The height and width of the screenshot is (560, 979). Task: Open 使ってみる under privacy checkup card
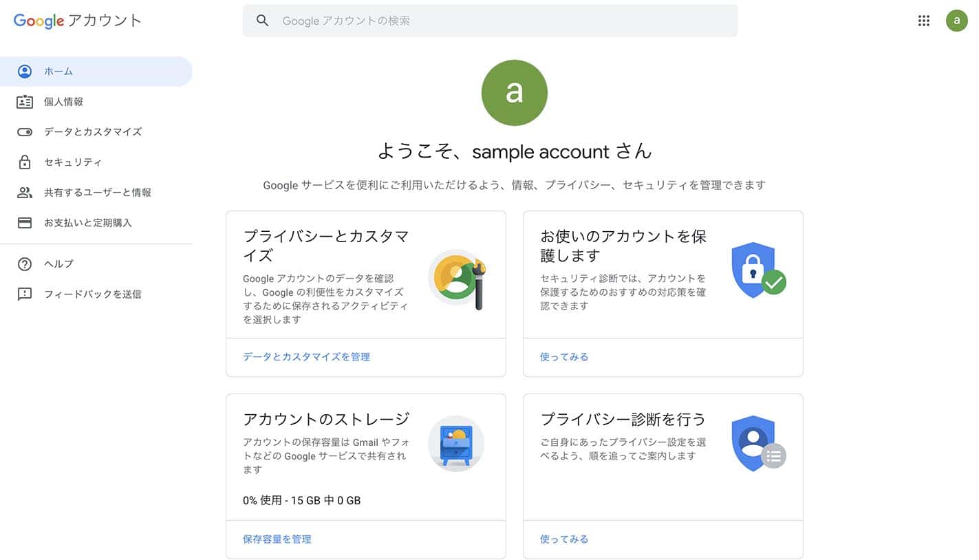click(564, 539)
